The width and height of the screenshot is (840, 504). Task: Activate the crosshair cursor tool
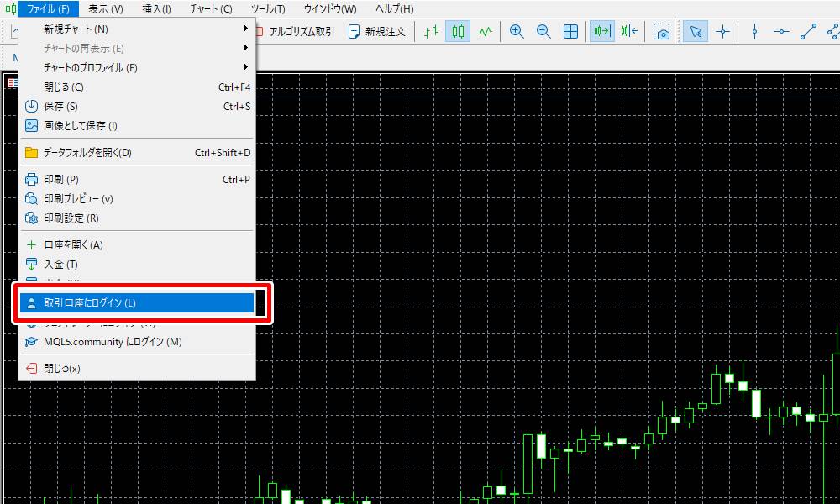click(722, 32)
